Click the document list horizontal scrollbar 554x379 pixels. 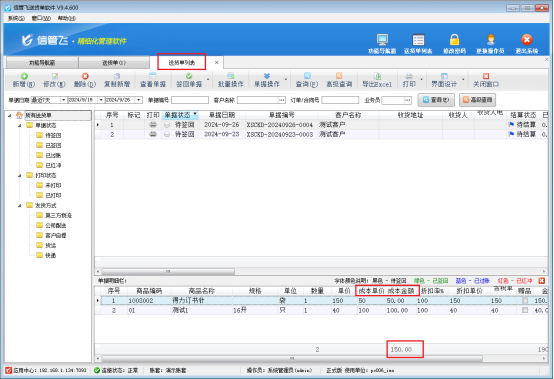(168, 272)
